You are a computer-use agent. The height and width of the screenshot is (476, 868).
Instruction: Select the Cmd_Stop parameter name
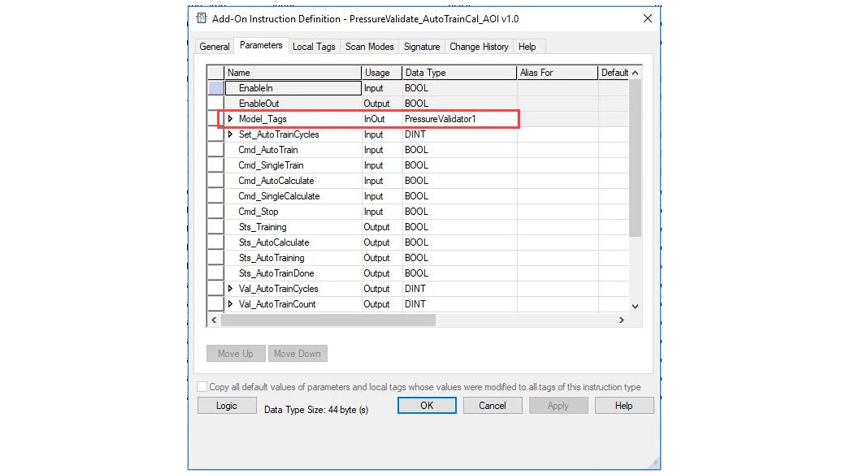pos(258,211)
